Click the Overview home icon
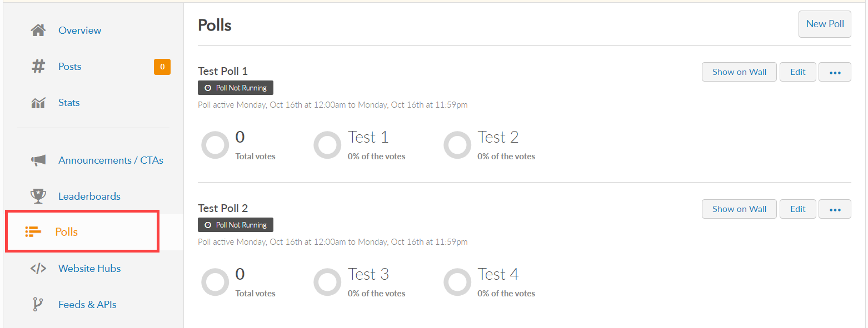Image resolution: width=868 pixels, height=328 pixels. pos(38,31)
